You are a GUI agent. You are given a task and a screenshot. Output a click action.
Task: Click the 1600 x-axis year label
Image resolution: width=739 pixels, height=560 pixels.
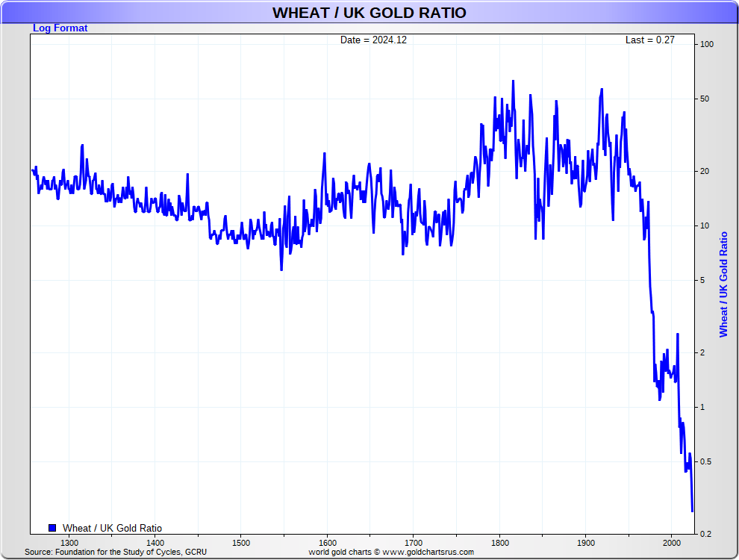327,543
